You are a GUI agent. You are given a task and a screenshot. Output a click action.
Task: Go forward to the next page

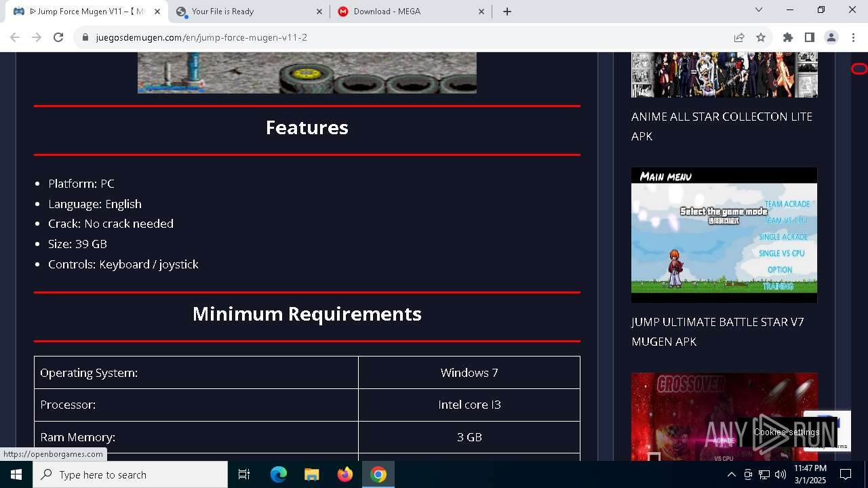(x=37, y=37)
